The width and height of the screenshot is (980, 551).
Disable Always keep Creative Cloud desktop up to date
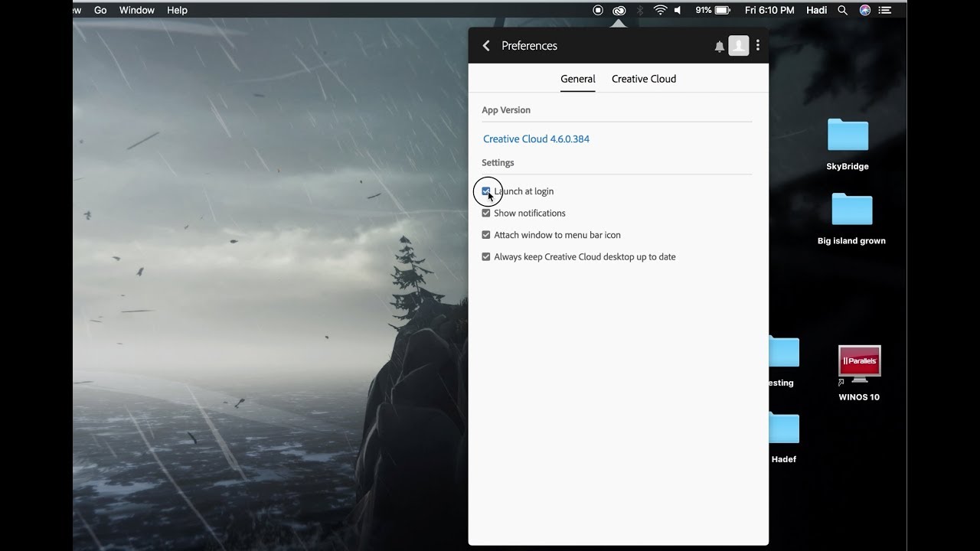(x=485, y=256)
